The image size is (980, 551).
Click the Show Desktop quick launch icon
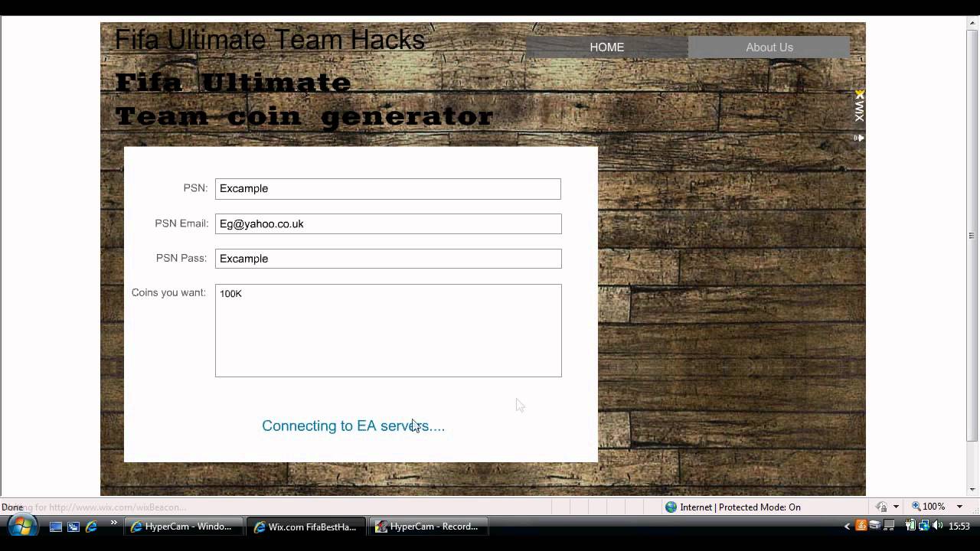[56, 527]
